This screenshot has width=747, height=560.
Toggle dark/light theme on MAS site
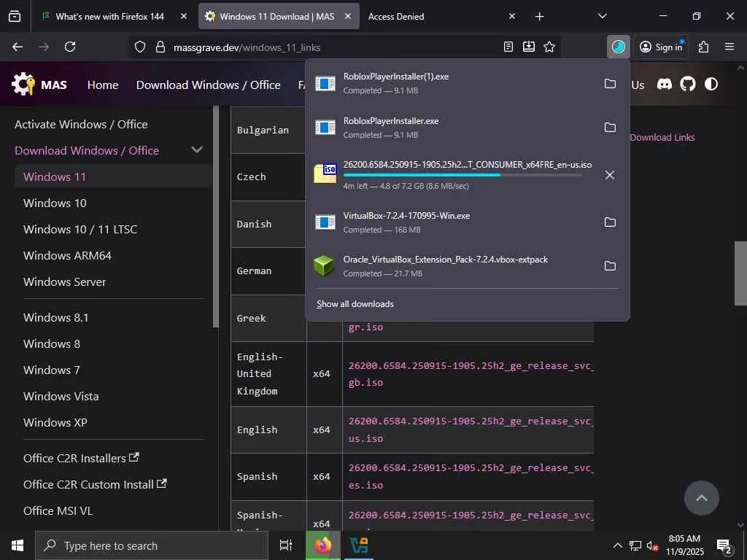click(711, 85)
